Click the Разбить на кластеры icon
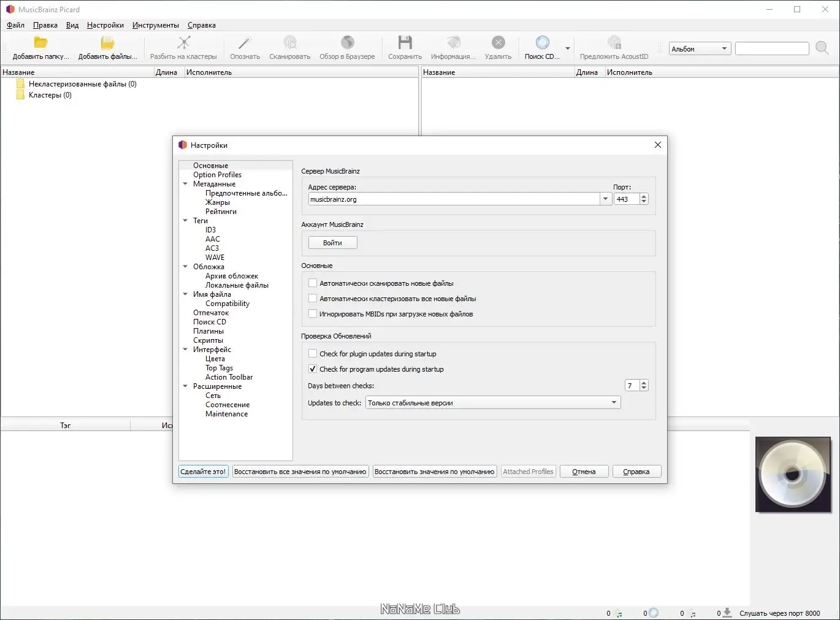The image size is (840, 620). pyautogui.click(x=183, y=42)
